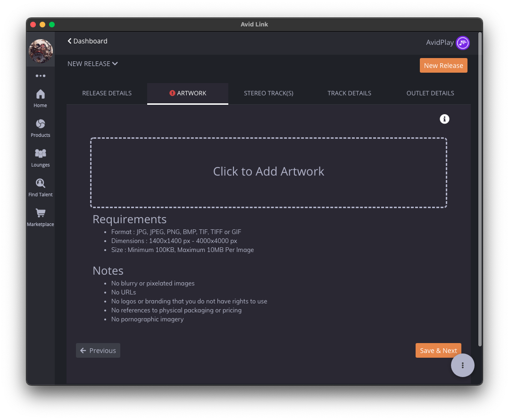Screen dimensions: 509x420
Task: Open your profile avatar thumbnail
Action: click(40, 51)
